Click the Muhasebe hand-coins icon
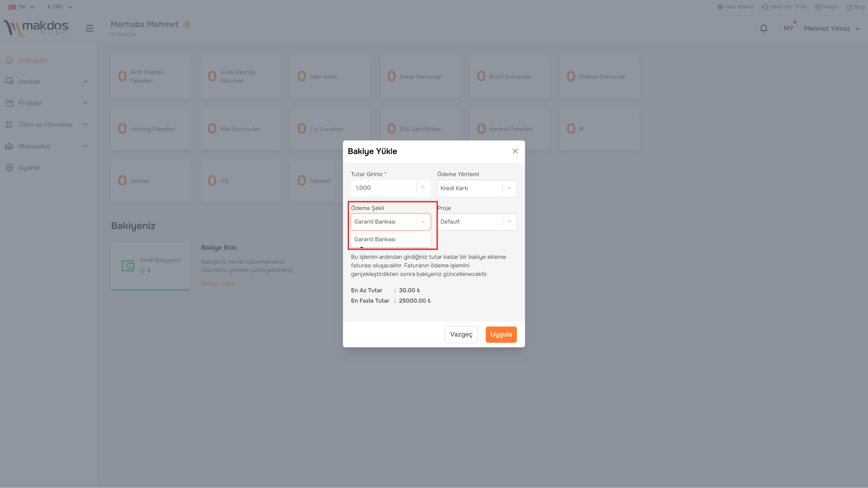This screenshot has height=488, width=868. [9, 146]
